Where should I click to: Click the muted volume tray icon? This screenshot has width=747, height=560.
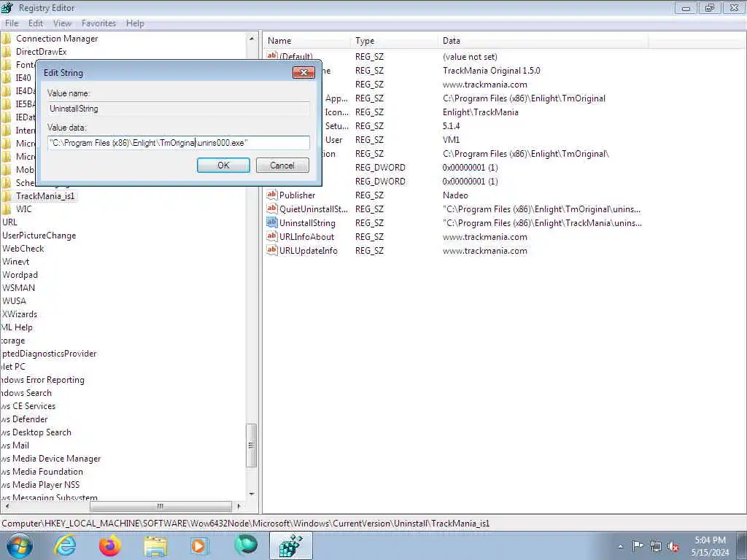tap(673, 547)
